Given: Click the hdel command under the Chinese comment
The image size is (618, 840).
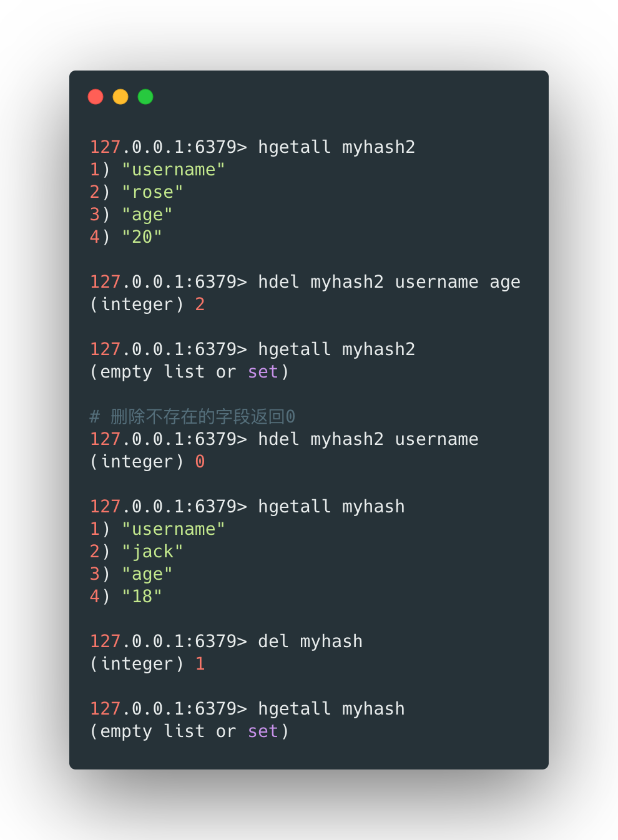Looking at the screenshot, I should (x=368, y=439).
